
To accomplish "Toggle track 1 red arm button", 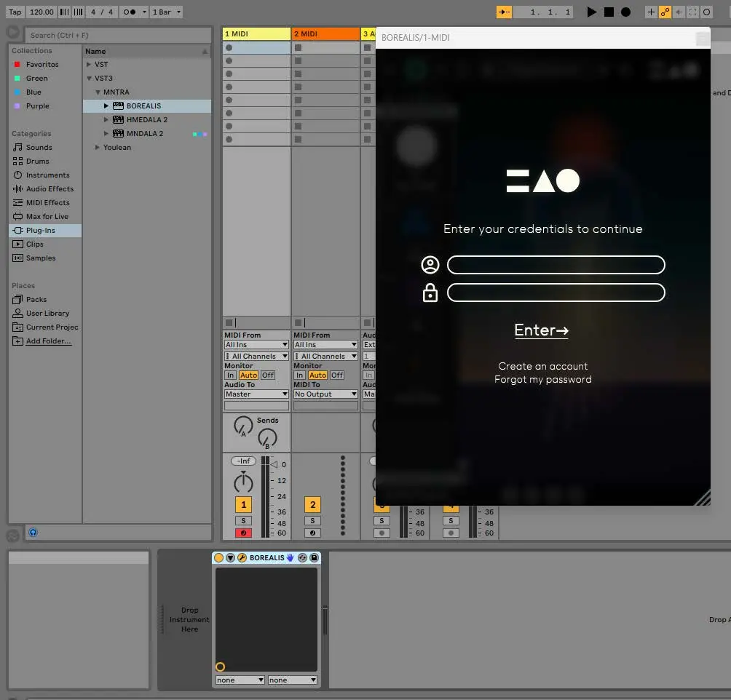I will (243, 533).
